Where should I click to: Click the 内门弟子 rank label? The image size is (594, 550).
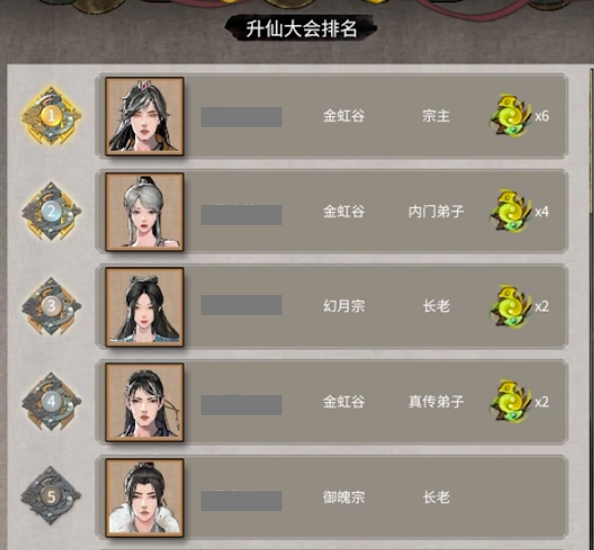[x=436, y=211]
